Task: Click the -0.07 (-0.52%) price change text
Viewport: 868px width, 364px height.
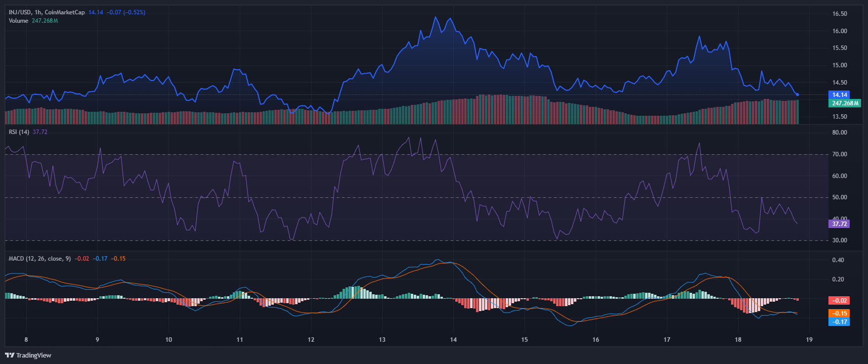Action: (x=126, y=12)
